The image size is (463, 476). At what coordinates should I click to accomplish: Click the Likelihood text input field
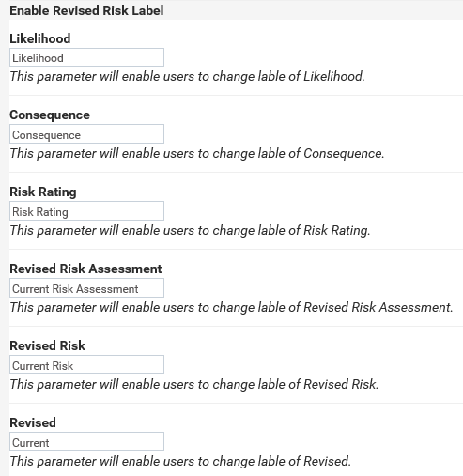(86, 57)
